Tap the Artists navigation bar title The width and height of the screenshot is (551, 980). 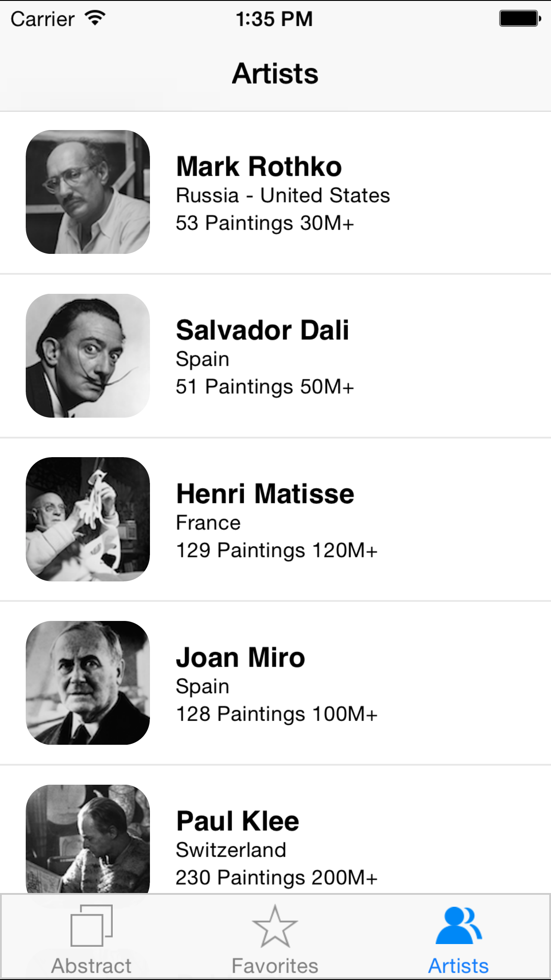pyautogui.click(x=275, y=73)
